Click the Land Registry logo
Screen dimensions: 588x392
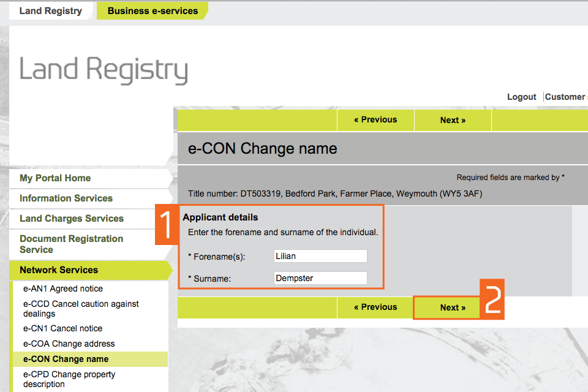click(x=104, y=70)
